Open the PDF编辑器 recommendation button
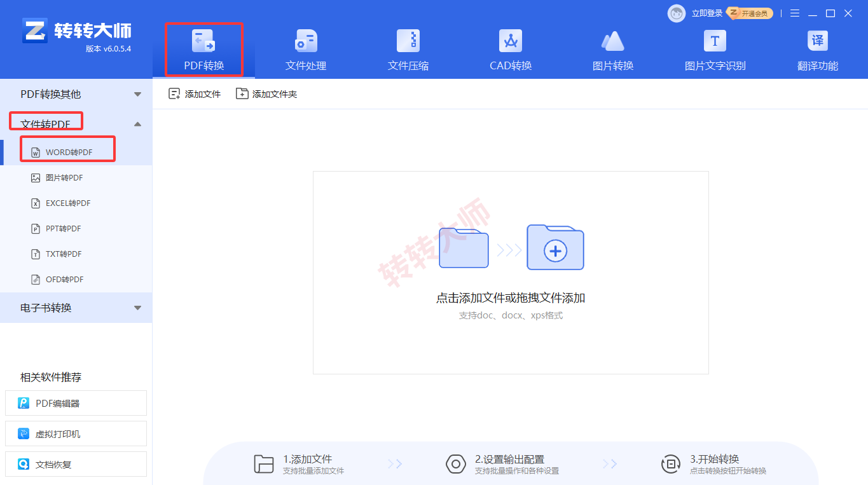 (76, 403)
